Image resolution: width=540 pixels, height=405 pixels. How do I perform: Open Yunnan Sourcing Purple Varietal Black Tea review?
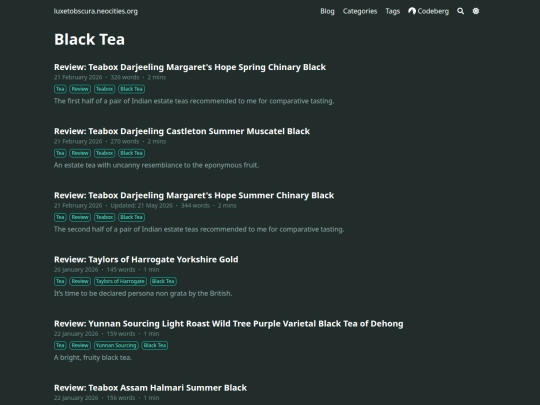click(x=229, y=324)
